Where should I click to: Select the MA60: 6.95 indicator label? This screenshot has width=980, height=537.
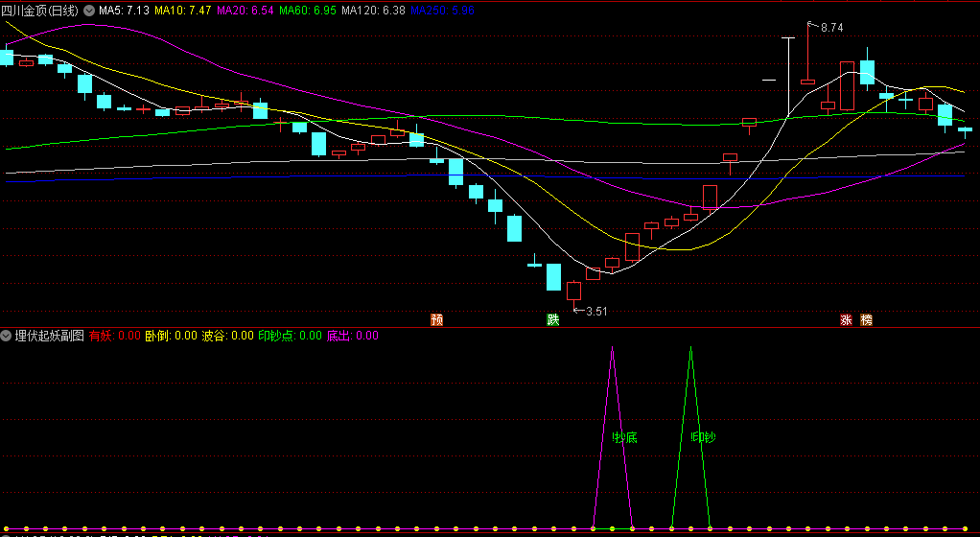pos(308,11)
